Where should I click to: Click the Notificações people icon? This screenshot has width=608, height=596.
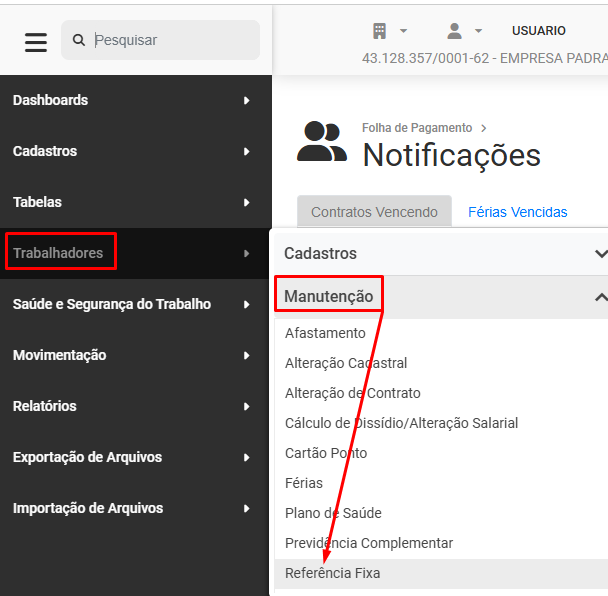pyautogui.click(x=322, y=143)
